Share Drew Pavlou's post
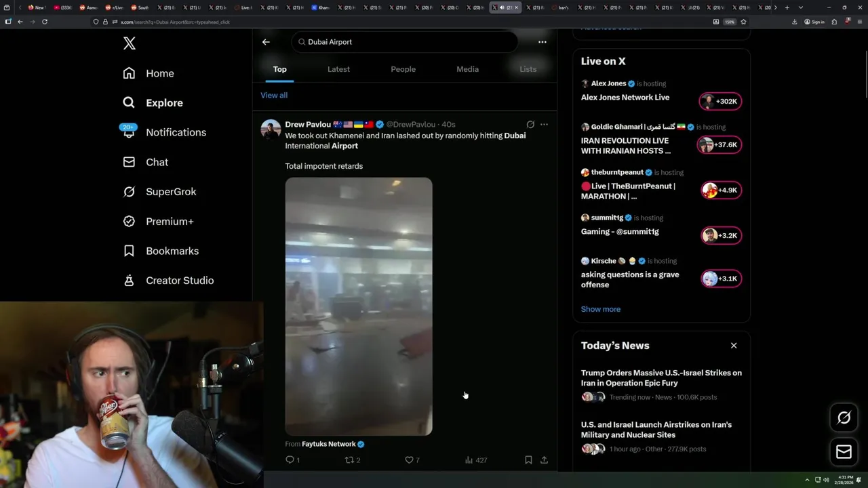This screenshot has height=488, width=868. coord(544,460)
